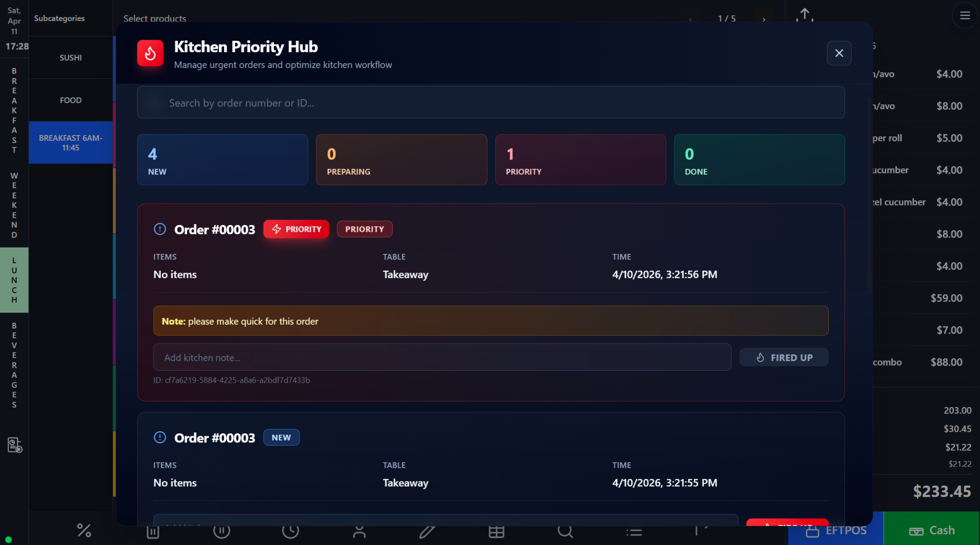Image resolution: width=980 pixels, height=545 pixels.
Task: Open the vertical LUNCH category tab
Action: tap(14, 280)
